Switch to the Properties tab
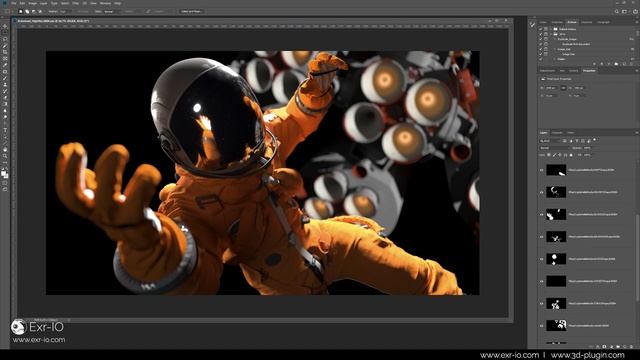Viewport: 640px width, 360px height. pyautogui.click(x=589, y=71)
